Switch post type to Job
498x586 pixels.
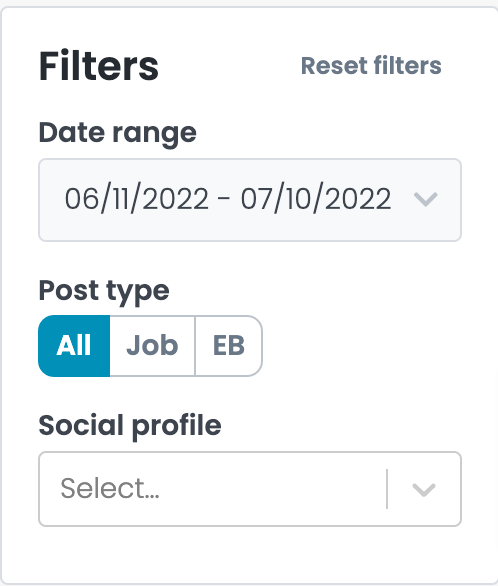click(x=152, y=346)
